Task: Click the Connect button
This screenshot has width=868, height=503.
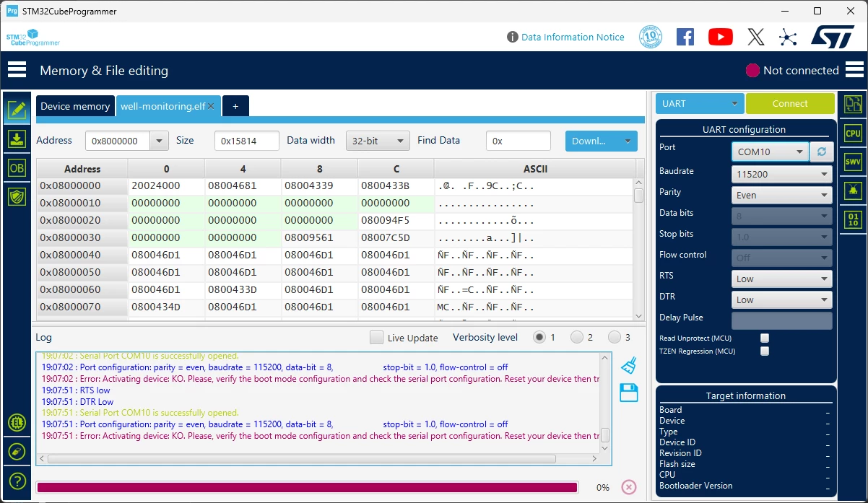Action: pyautogui.click(x=790, y=104)
